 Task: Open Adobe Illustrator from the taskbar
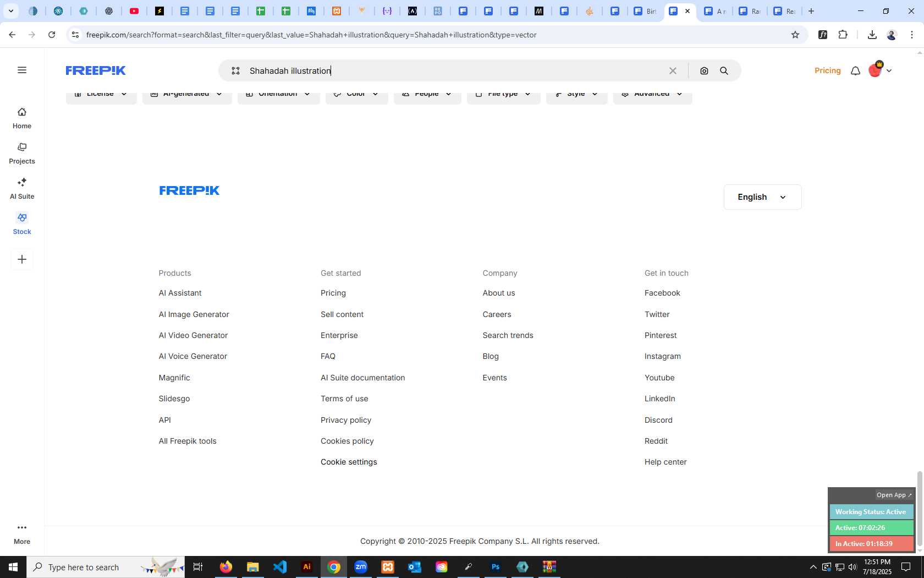[307, 567]
